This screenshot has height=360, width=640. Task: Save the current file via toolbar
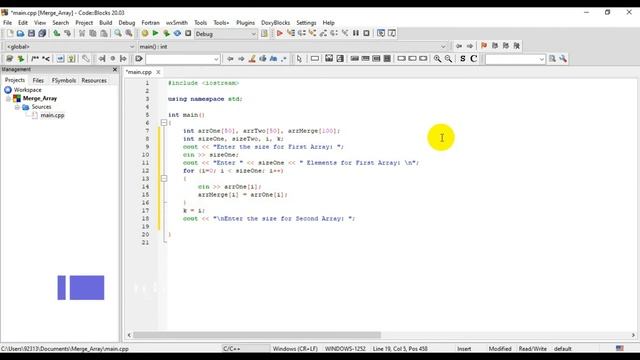click(31, 33)
